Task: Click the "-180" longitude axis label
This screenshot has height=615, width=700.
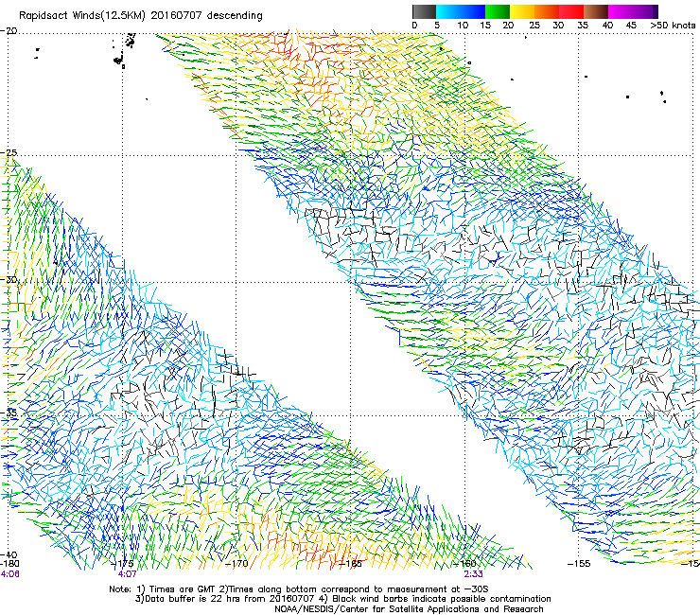Action: (x=9, y=564)
